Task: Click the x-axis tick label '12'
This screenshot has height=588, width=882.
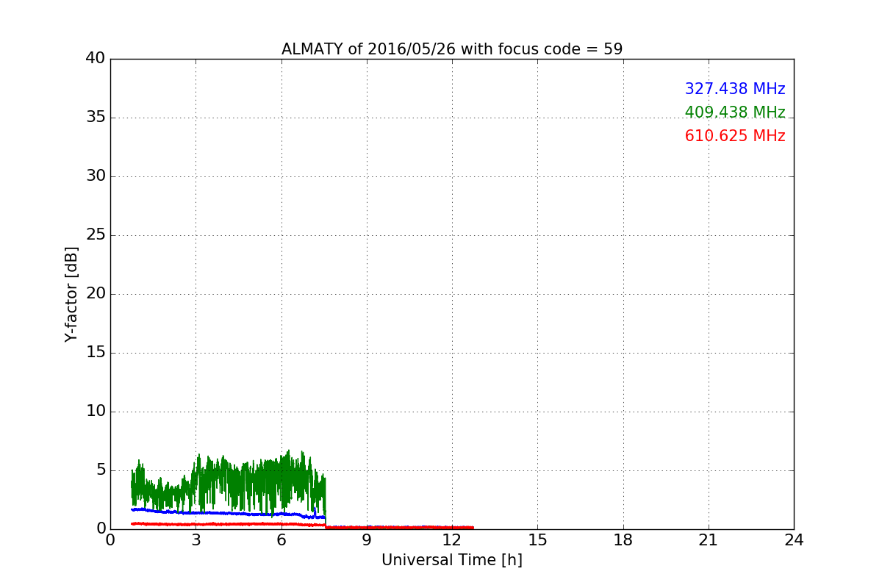Action: point(452,540)
